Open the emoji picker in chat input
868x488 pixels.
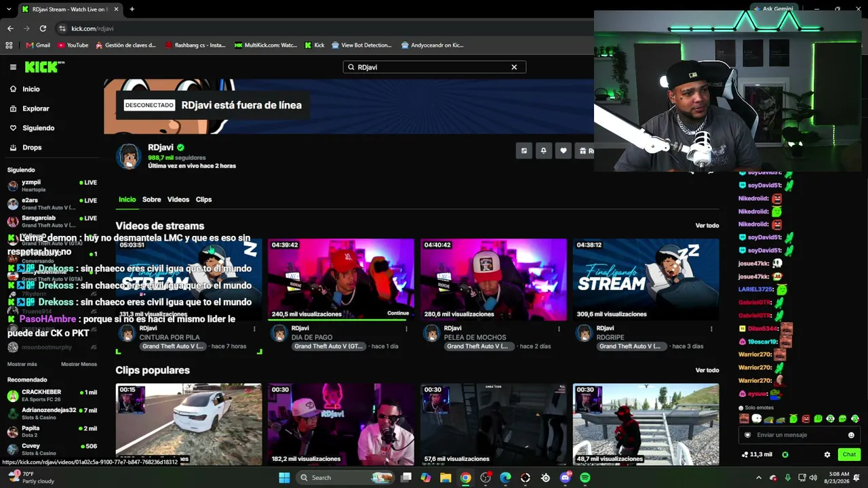click(851, 435)
